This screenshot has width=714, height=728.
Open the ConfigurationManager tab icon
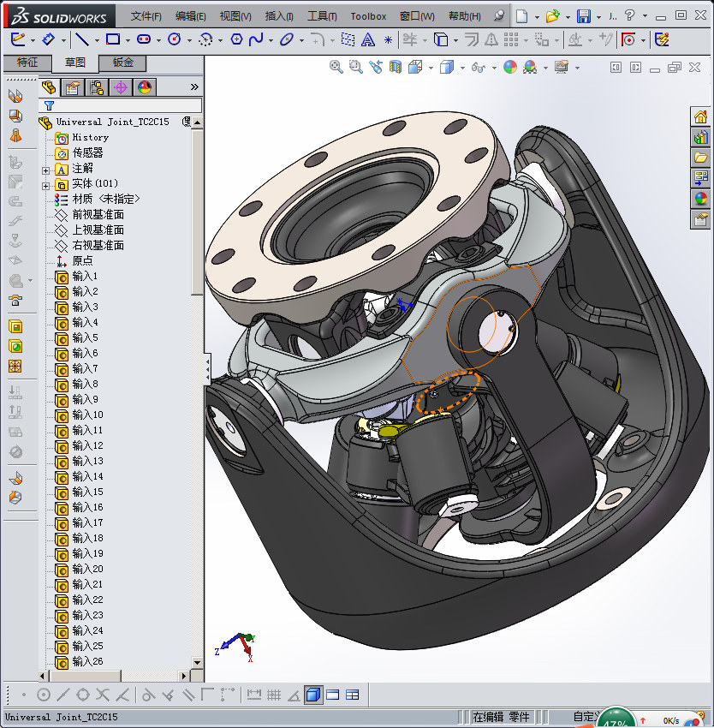[97, 87]
